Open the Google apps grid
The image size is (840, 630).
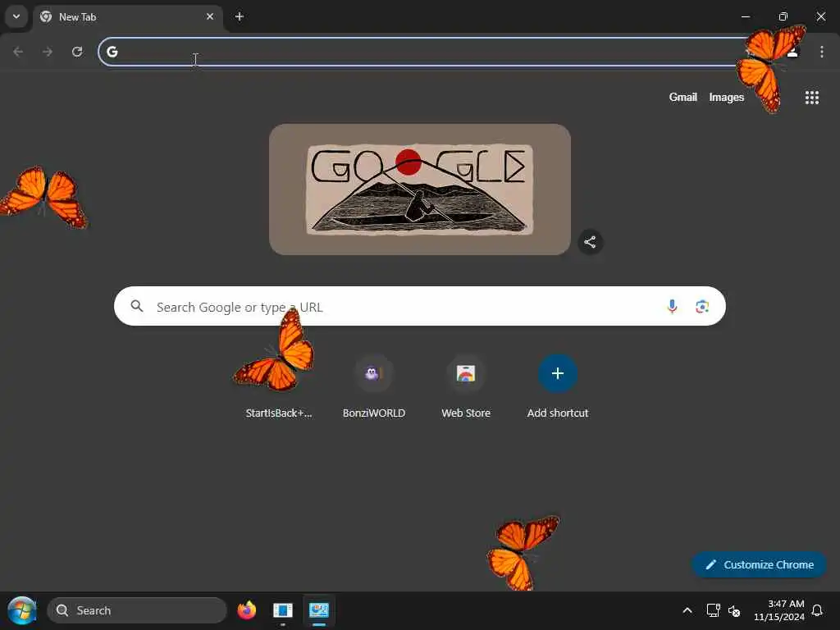coord(811,97)
